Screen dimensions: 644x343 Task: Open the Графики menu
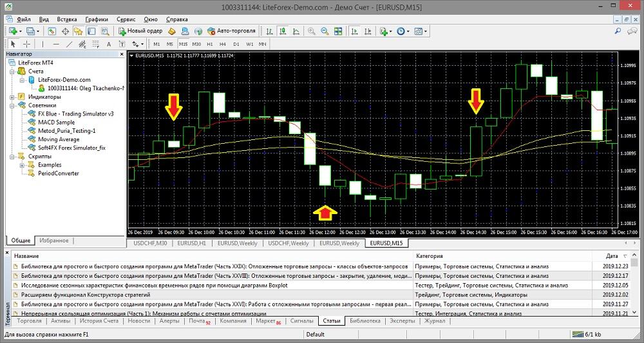pos(96,19)
